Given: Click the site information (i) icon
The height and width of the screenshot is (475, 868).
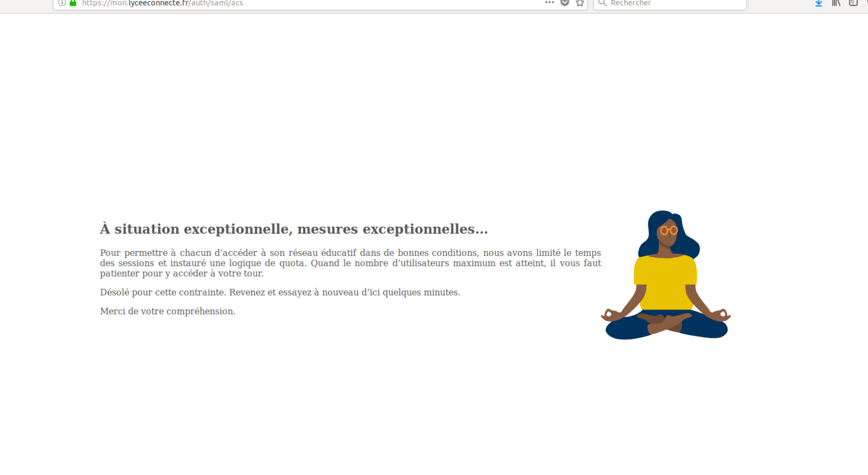Looking at the screenshot, I should tap(62, 3).
